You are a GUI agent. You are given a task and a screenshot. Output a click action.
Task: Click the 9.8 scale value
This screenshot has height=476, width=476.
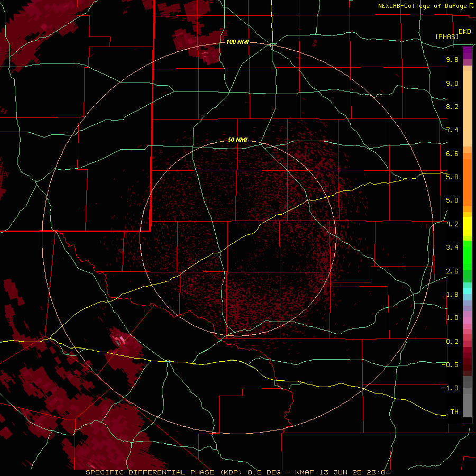pyautogui.click(x=452, y=59)
